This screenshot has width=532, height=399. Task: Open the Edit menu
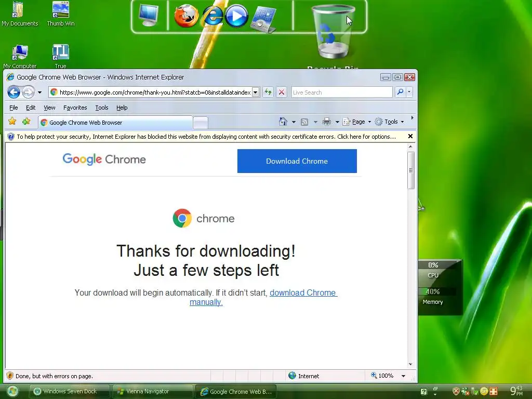point(31,108)
